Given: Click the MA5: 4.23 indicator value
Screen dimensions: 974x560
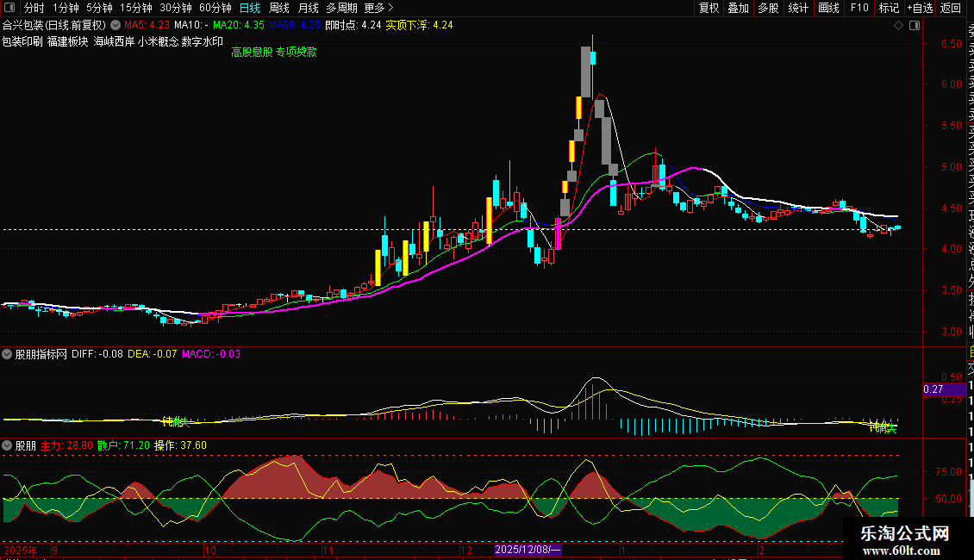Looking at the screenshot, I should [147, 26].
